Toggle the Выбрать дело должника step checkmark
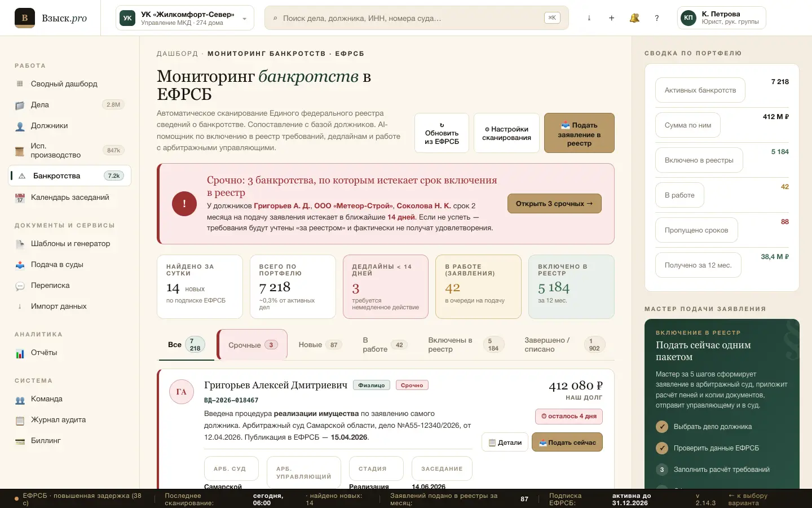812x508 pixels. coord(662,427)
